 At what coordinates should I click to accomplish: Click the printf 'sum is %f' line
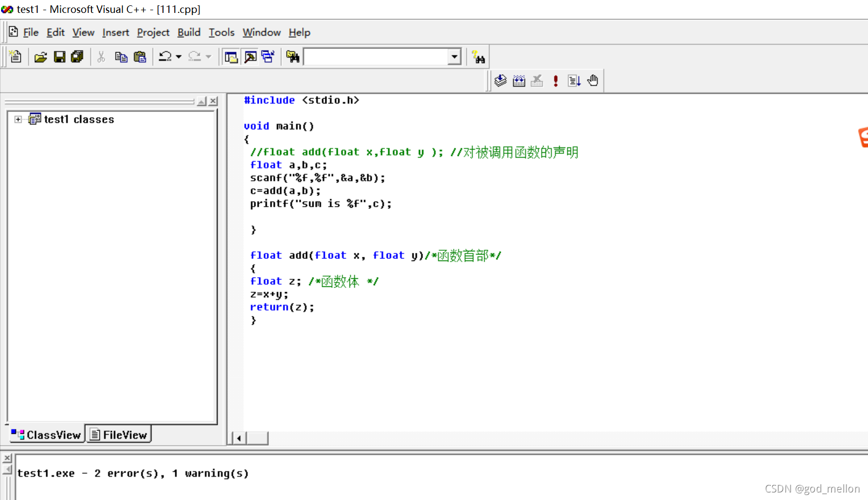pyautogui.click(x=321, y=203)
